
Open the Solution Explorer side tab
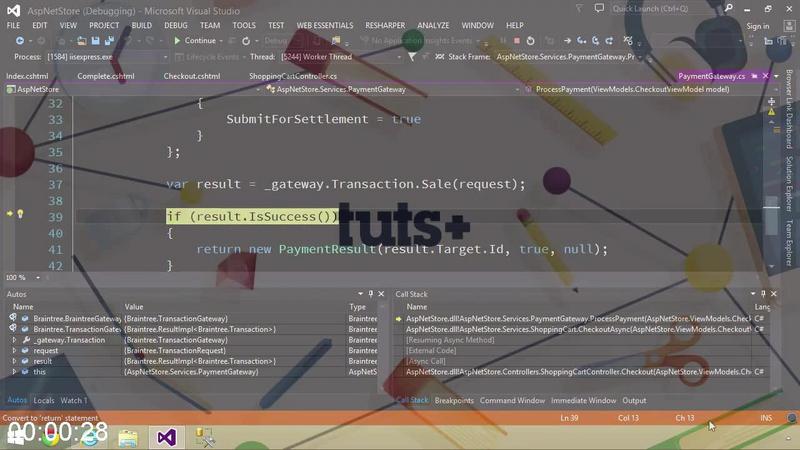pyautogui.click(x=789, y=184)
